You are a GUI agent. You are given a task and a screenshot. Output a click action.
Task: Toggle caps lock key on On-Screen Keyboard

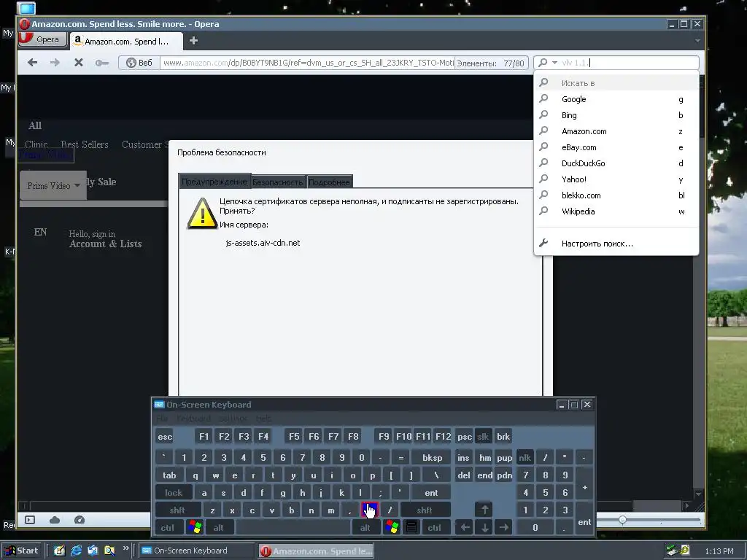(x=174, y=492)
